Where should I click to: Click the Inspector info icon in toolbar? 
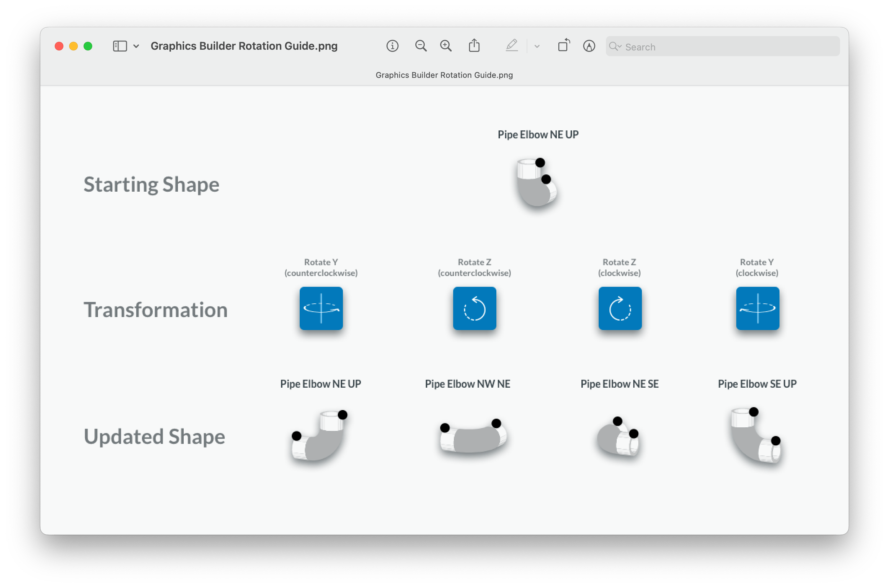(x=392, y=46)
